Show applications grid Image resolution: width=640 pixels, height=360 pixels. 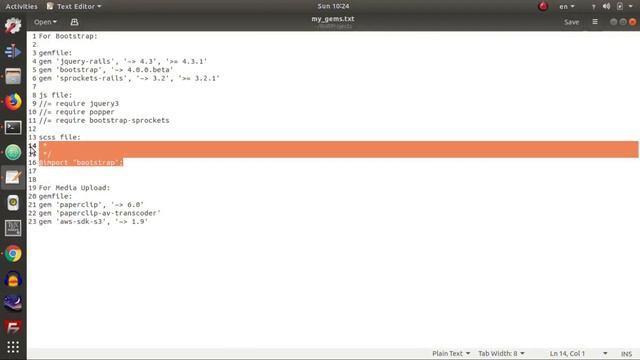[13, 347]
